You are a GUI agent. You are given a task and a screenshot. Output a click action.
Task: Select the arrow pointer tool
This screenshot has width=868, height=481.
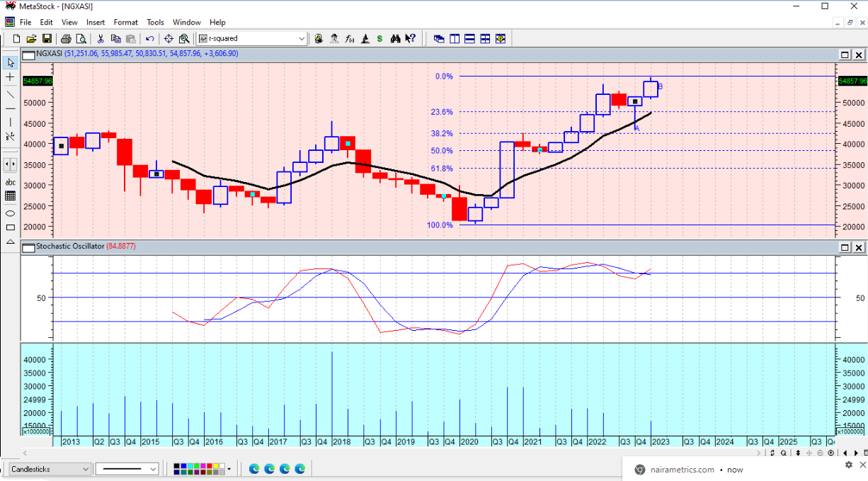(x=10, y=62)
